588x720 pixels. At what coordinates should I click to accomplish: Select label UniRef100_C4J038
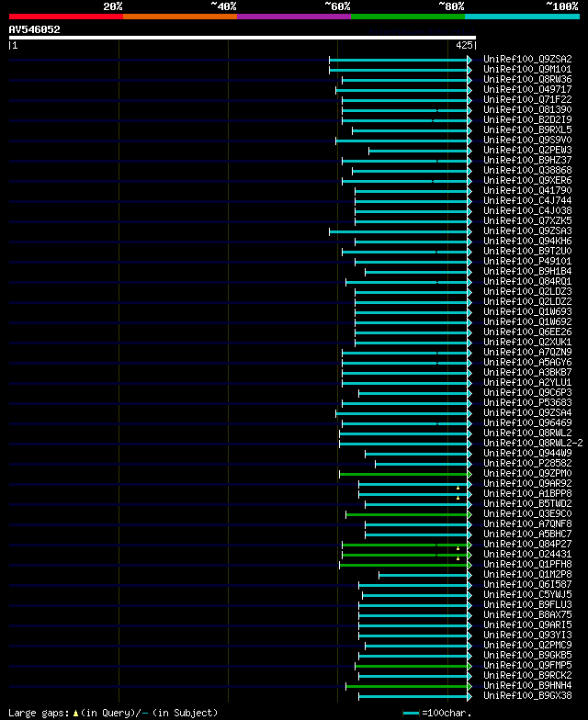[527, 211]
